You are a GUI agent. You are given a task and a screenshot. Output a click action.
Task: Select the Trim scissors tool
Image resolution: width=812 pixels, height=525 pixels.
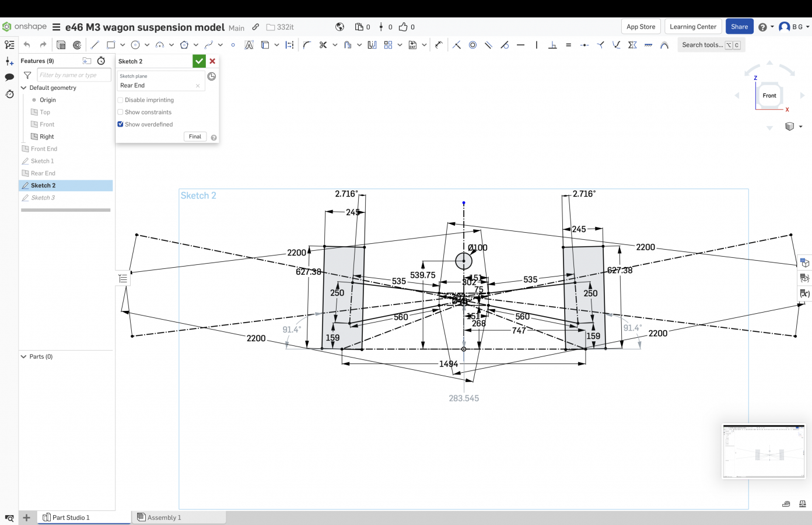point(323,45)
